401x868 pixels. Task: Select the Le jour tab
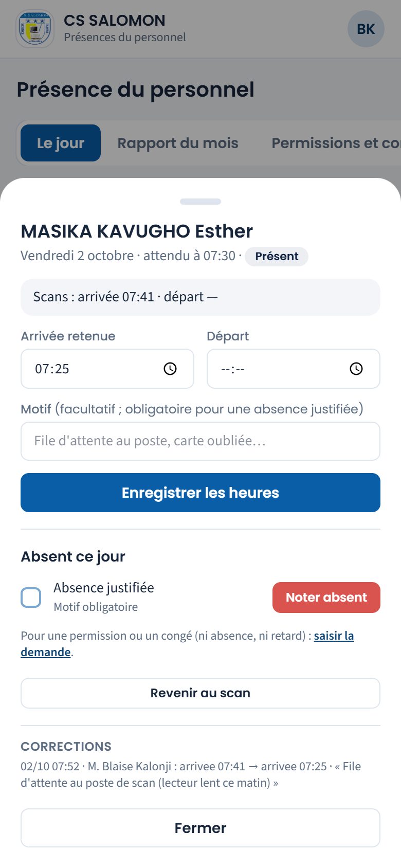pos(61,143)
